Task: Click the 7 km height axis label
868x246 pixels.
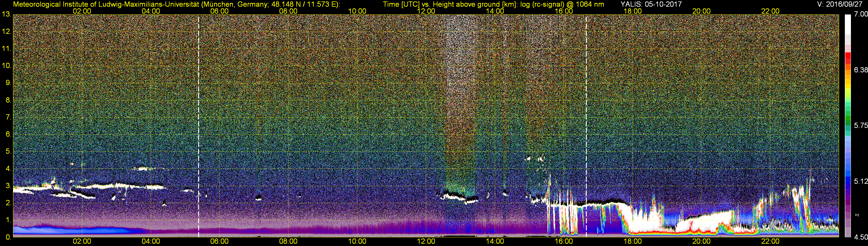Action: [8, 117]
